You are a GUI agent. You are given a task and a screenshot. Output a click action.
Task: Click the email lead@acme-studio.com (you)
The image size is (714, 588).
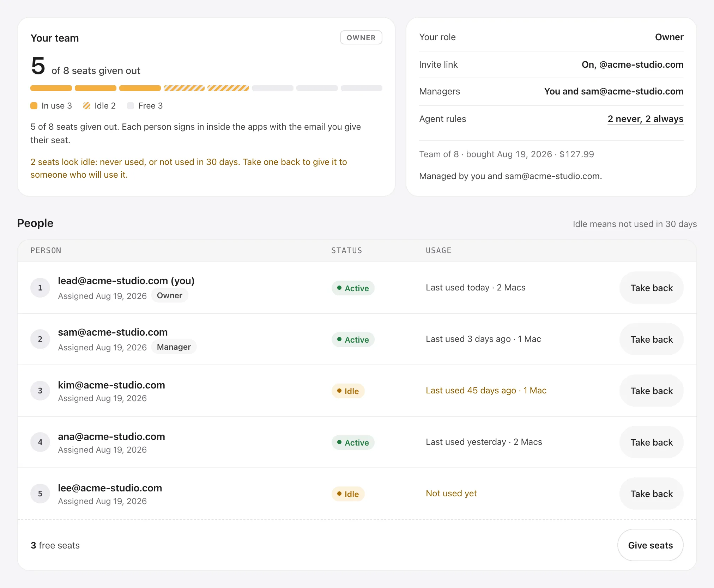(x=126, y=281)
